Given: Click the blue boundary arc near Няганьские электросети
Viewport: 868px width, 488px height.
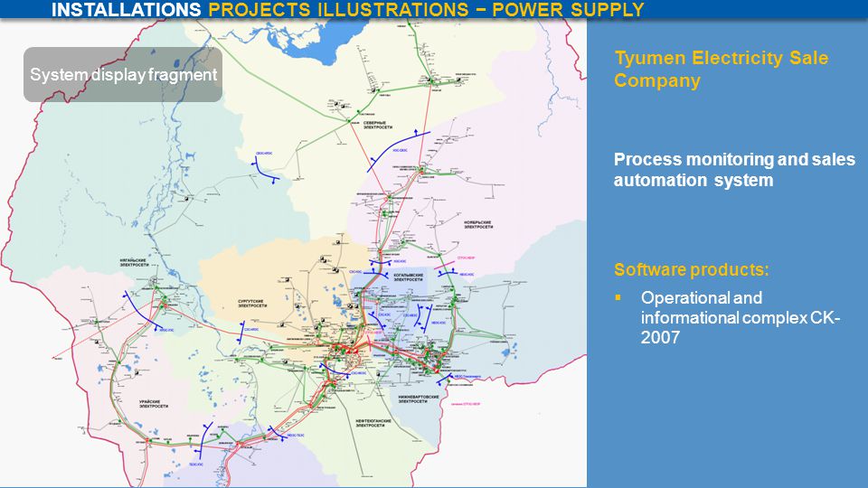Looking at the screenshot, I should point(142,310).
